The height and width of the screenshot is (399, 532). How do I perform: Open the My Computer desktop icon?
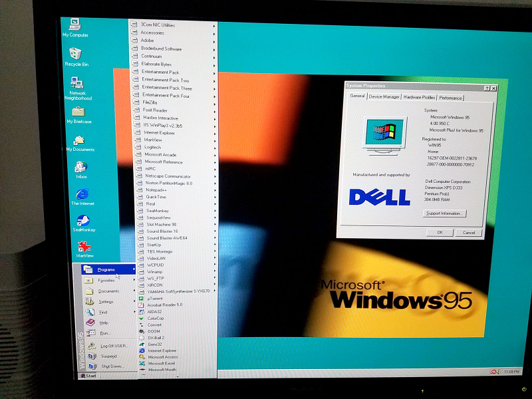tap(75, 27)
